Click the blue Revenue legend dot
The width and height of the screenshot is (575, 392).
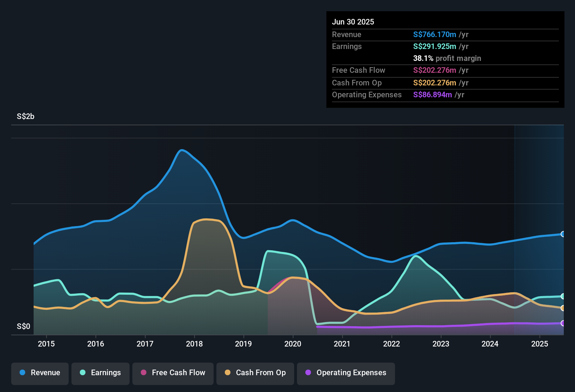(x=22, y=372)
